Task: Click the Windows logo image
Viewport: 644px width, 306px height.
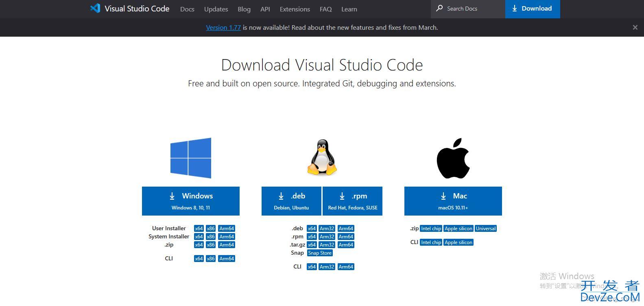Action: pyautogui.click(x=191, y=158)
